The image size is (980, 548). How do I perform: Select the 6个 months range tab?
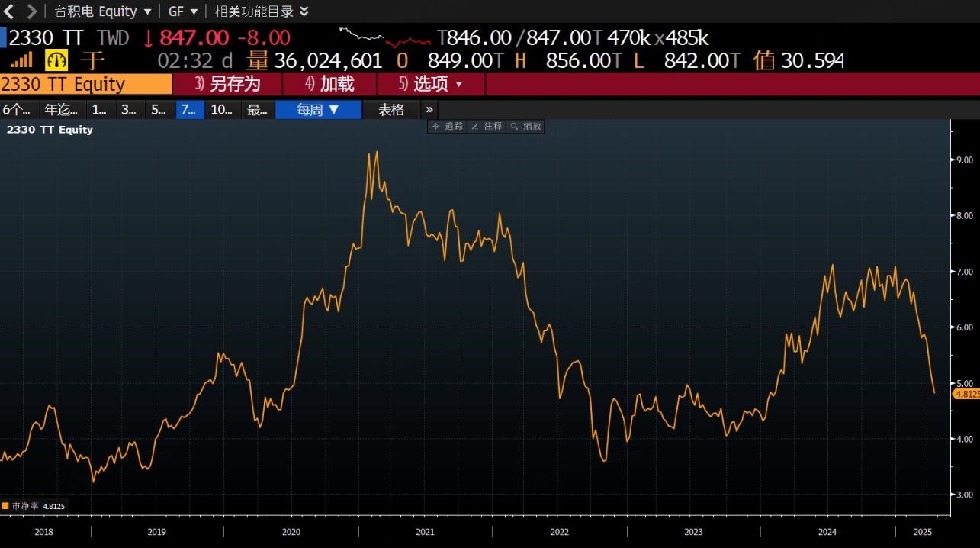[18, 110]
